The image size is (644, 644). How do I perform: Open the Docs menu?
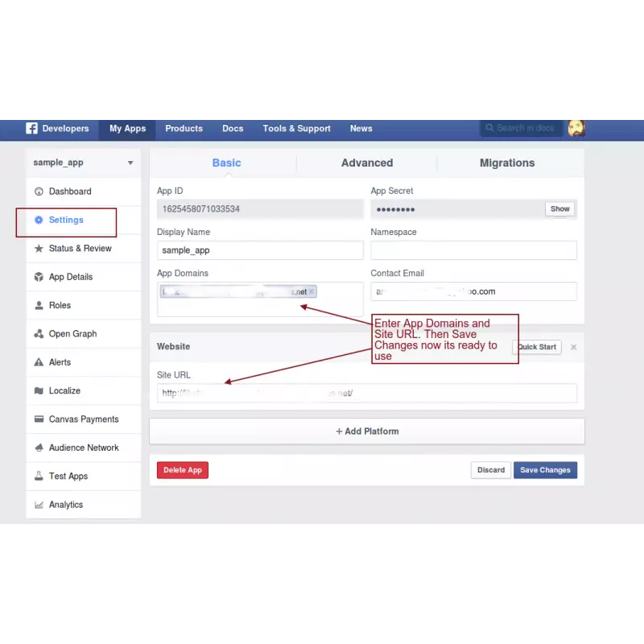coord(233,129)
